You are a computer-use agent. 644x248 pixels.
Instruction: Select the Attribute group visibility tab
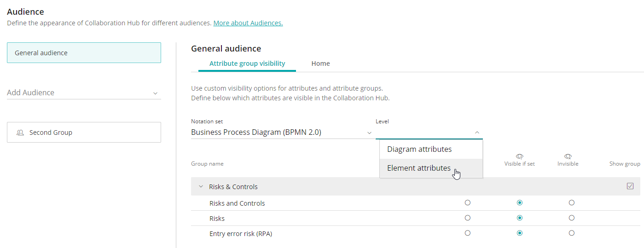pyautogui.click(x=247, y=63)
